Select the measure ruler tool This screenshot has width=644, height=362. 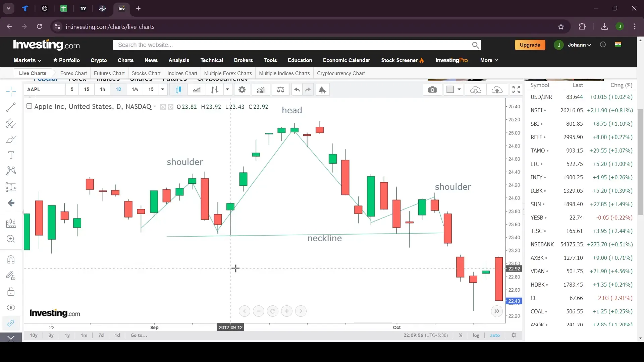click(x=11, y=223)
